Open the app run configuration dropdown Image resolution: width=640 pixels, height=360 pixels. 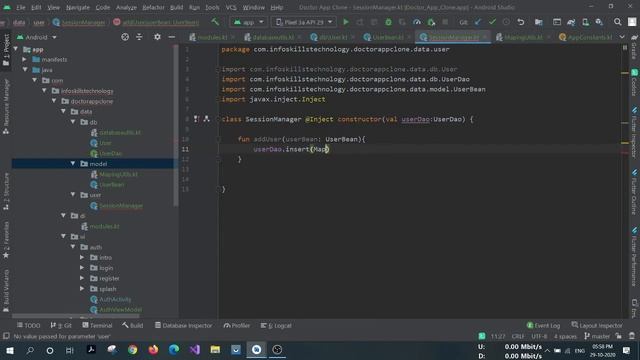248,22
